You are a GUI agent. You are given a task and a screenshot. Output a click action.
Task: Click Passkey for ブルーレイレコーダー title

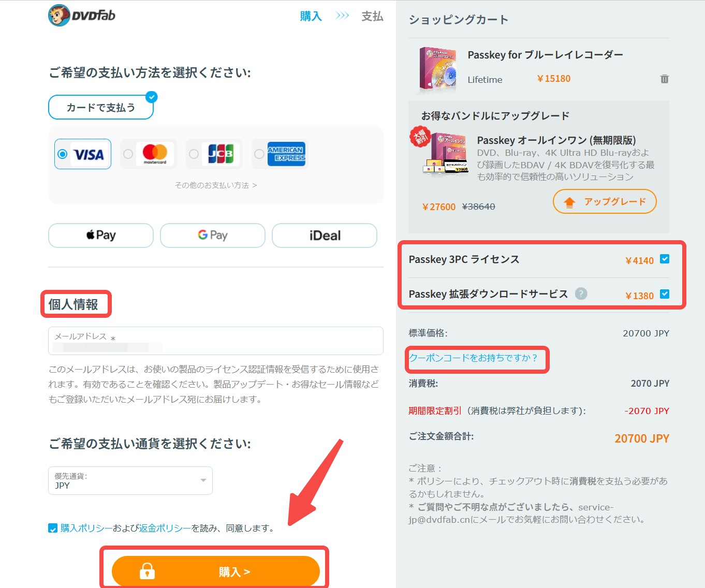tap(546, 55)
